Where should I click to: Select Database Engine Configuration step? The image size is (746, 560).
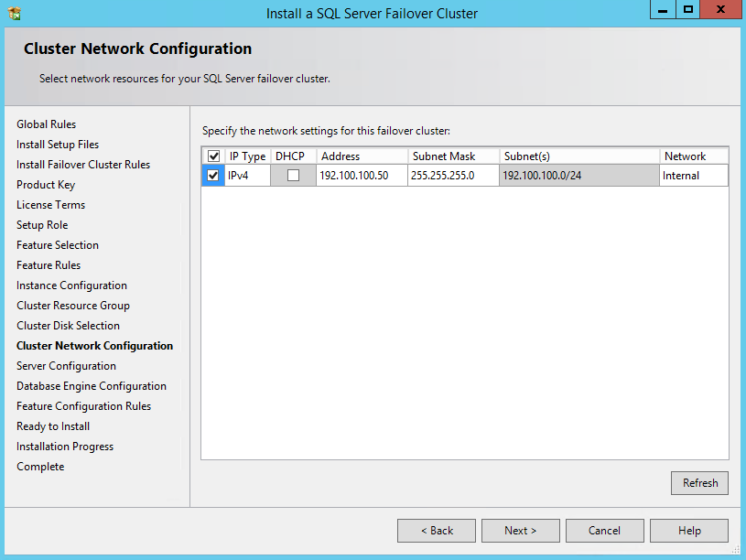(92, 386)
